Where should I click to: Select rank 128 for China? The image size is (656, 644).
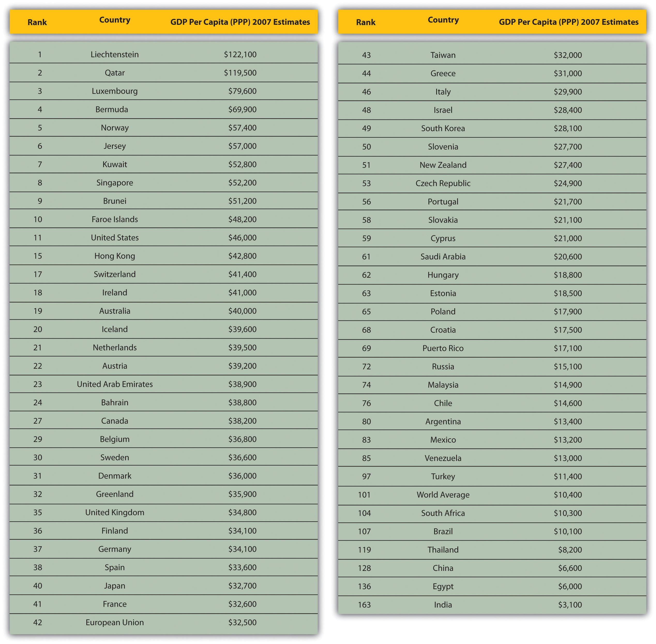coord(365,568)
